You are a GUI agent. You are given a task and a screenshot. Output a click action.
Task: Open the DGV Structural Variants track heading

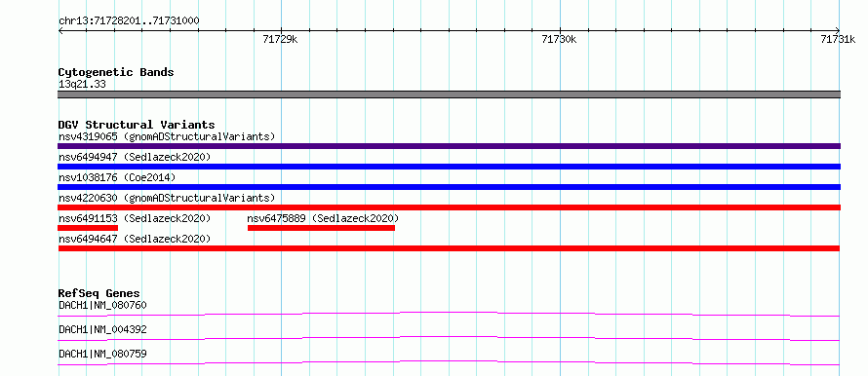click(x=137, y=125)
